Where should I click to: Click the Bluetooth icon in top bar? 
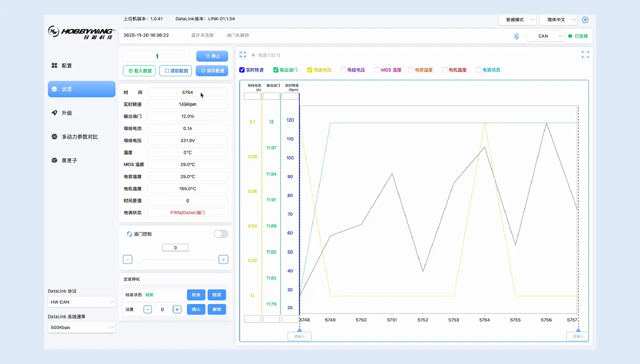pos(516,36)
